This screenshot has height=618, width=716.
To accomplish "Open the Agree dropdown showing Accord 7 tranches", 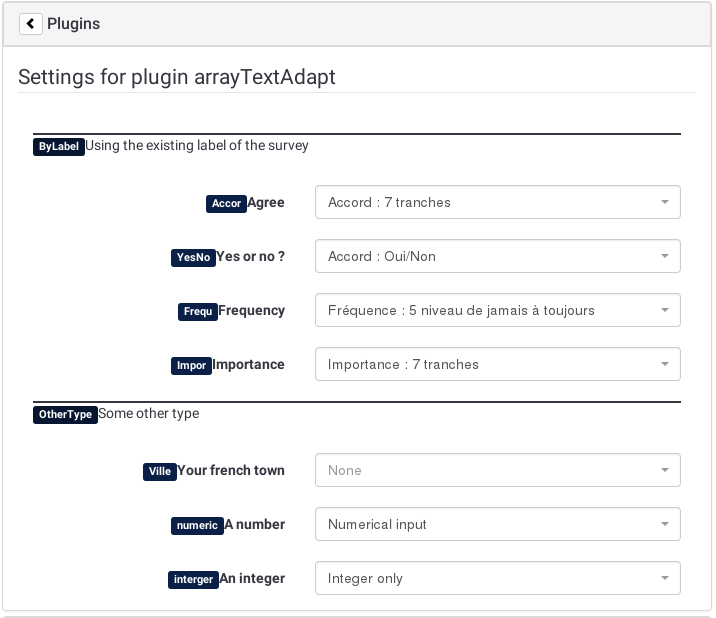I will point(497,202).
